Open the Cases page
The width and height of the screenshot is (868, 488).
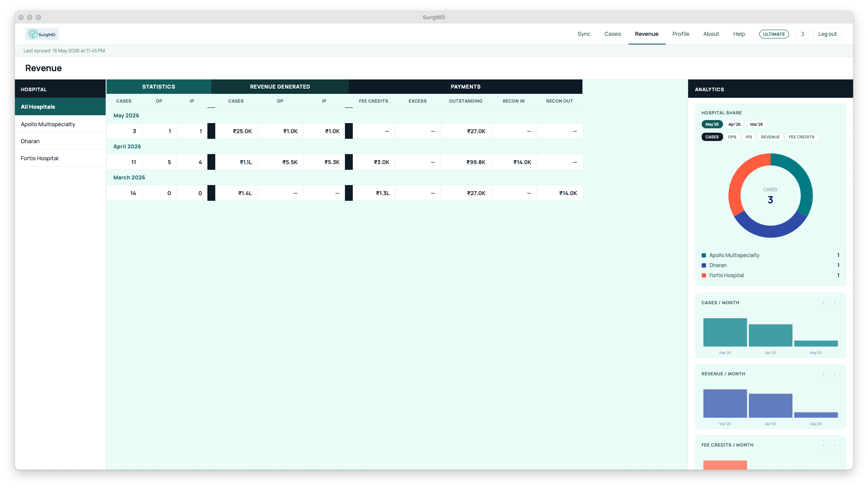pos(613,34)
